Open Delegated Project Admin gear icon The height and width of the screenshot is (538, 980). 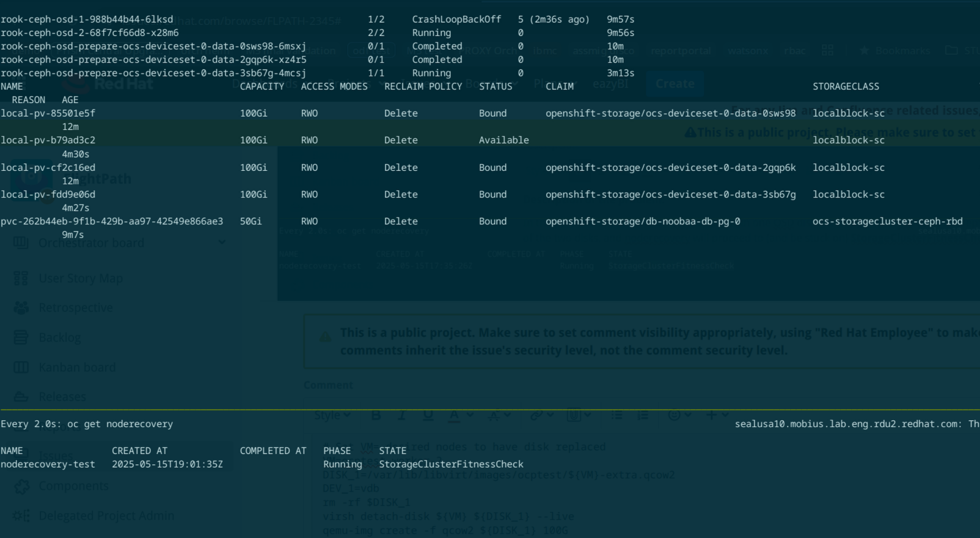click(21, 516)
